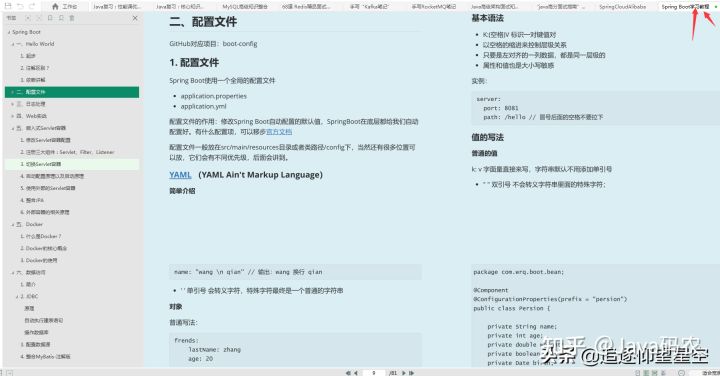The width and height of the screenshot is (720, 376).
Task: Collapse the Docker bookmark section
Action: tap(13, 224)
